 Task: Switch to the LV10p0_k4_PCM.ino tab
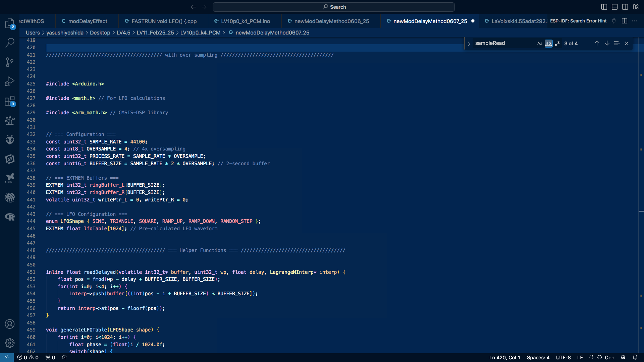click(245, 21)
